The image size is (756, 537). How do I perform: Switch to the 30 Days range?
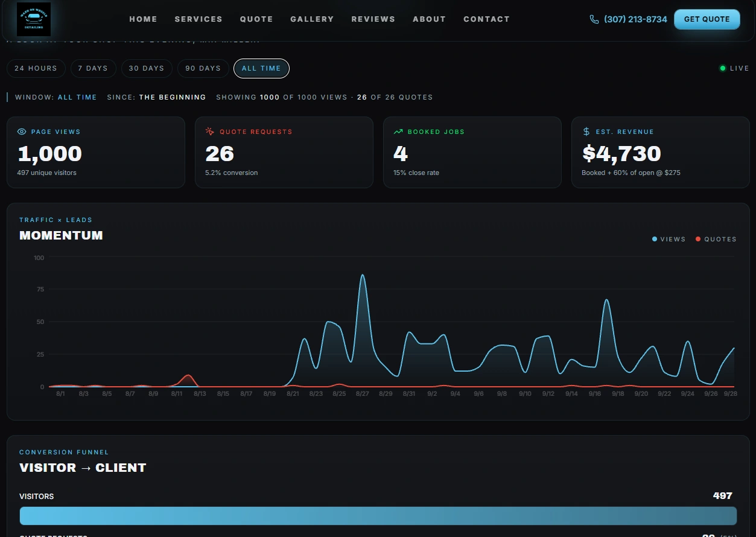[x=147, y=68]
